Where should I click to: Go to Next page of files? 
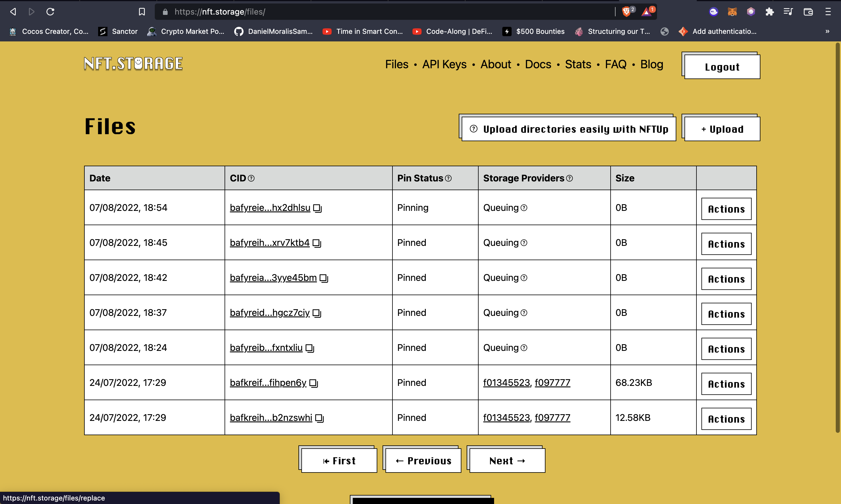tap(507, 461)
